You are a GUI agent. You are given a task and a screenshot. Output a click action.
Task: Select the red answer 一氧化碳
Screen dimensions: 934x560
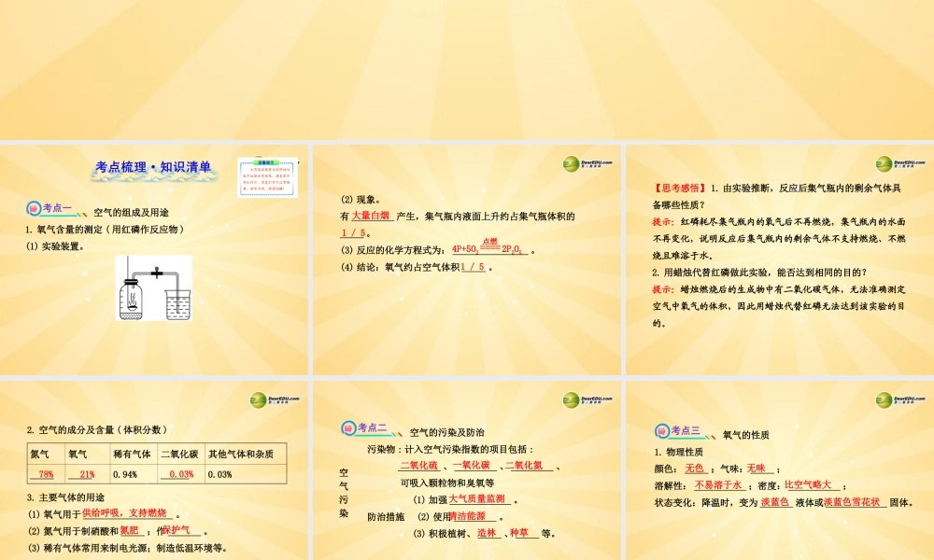click(x=473, y=466)
